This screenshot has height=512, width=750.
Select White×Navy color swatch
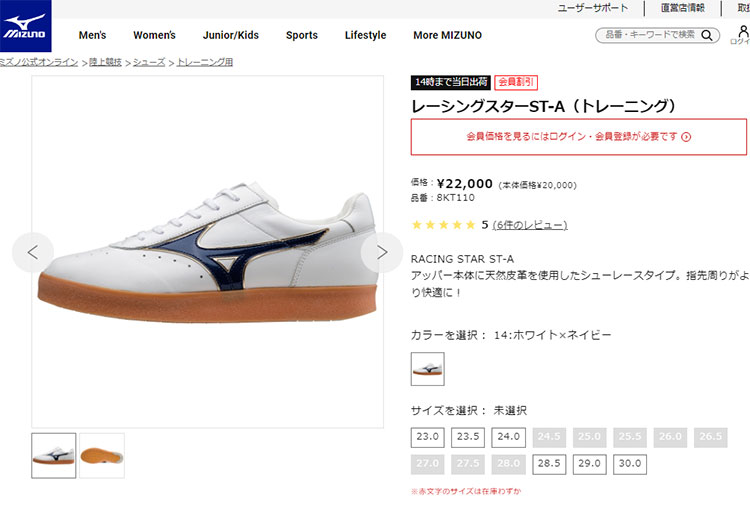pyautogui.click(x=428, y=369)
